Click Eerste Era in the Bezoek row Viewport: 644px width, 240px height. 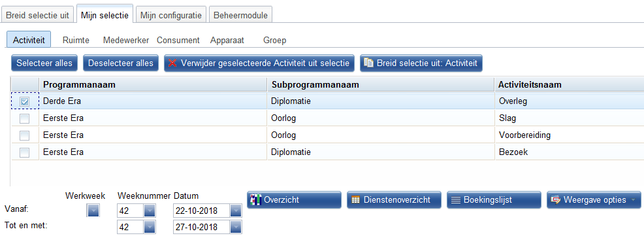[153, 152]
